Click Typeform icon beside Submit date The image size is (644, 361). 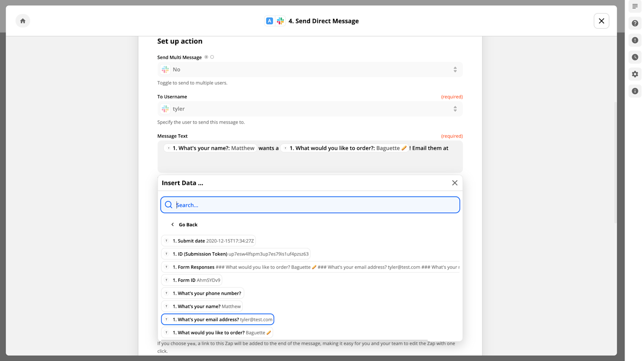point(167,241)
